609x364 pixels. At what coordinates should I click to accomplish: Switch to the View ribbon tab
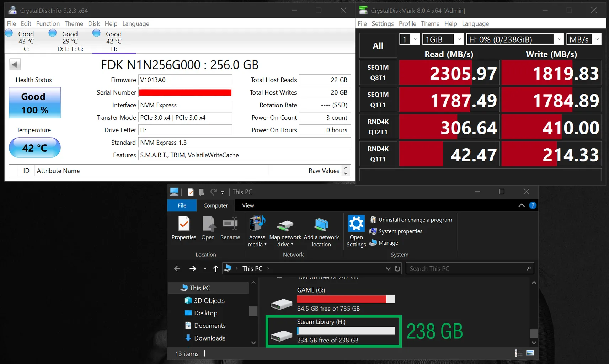tap(248, 205)
